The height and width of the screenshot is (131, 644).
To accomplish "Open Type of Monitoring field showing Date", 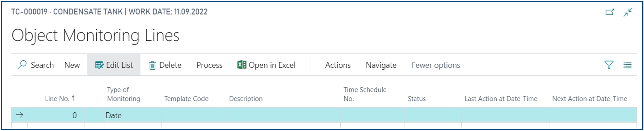I will pyautogui.click(x=133, y=115).
